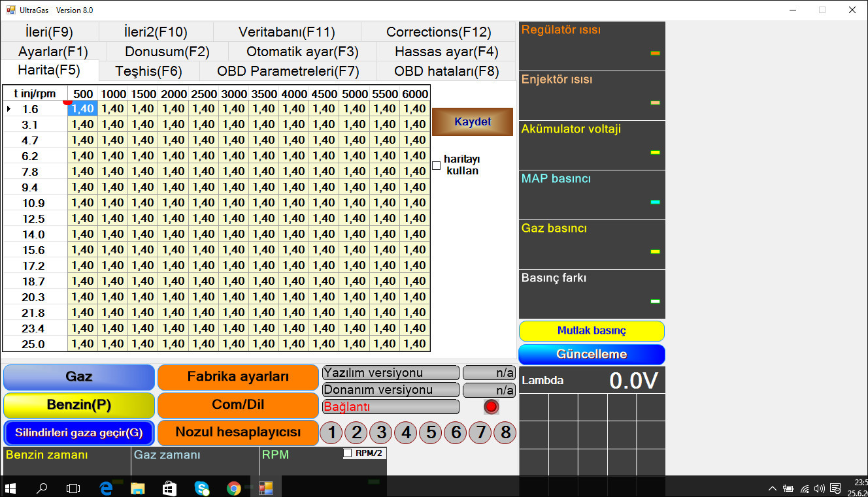The width and height of the screenshot is (868, 497).
Task: Click the Güncelleme update button
Action: tap(591, 354)
